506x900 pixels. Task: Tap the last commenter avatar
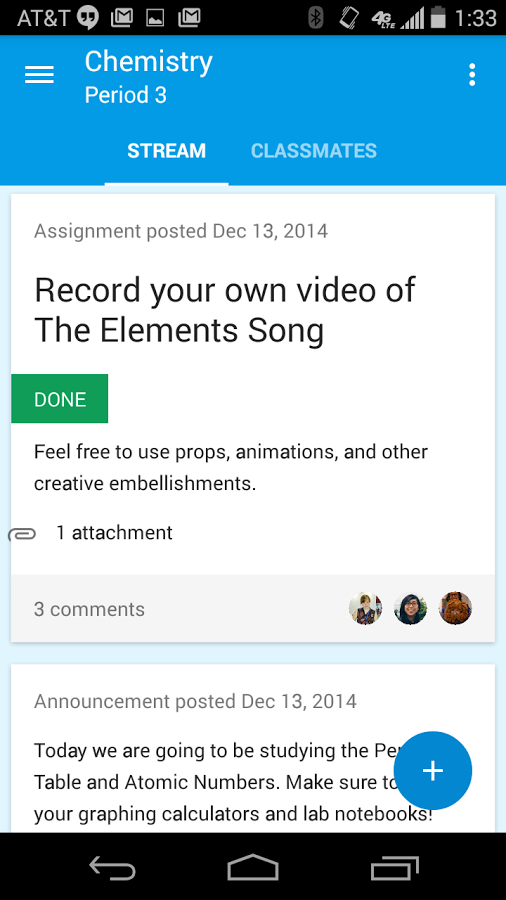tap(456, 608)
